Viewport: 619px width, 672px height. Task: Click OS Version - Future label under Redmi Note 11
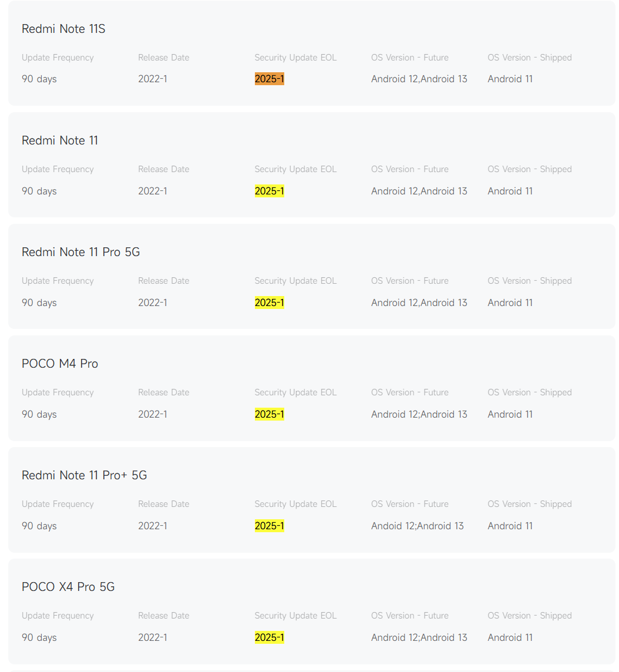pyautogui.click(x=409, y=169)
